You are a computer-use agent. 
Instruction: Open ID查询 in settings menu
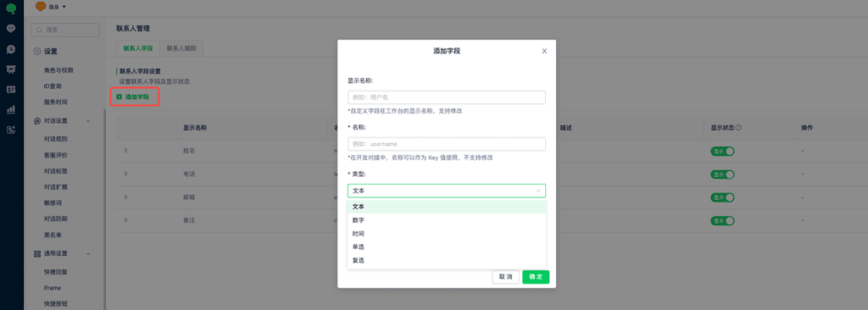coord(53,86)
